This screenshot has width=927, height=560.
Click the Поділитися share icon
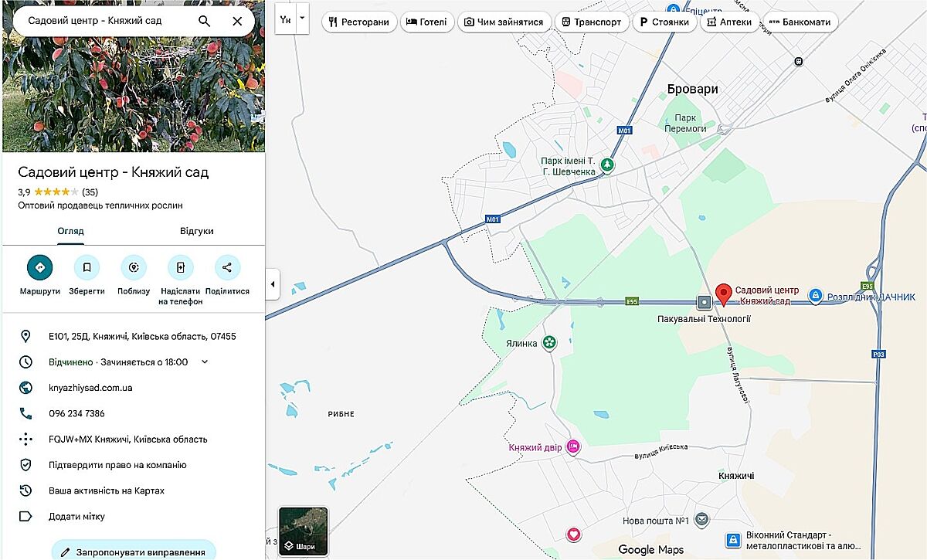pos(227,268)
